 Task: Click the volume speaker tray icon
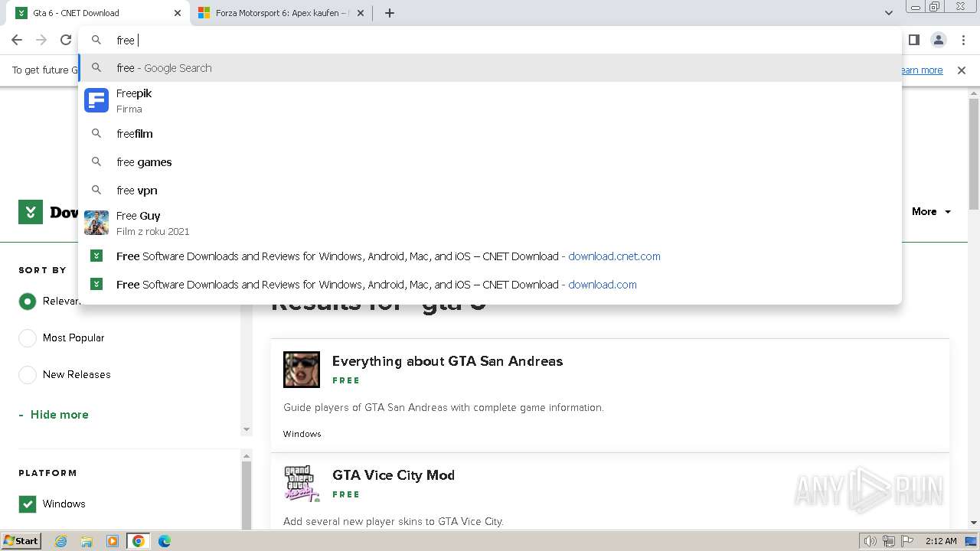[870, 541]
